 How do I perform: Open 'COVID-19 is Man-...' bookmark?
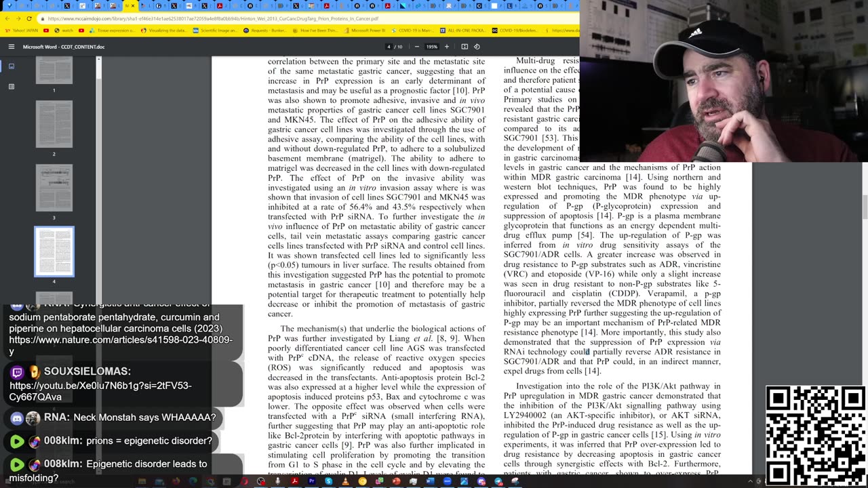pyautogui.click(x=412, y=30)
